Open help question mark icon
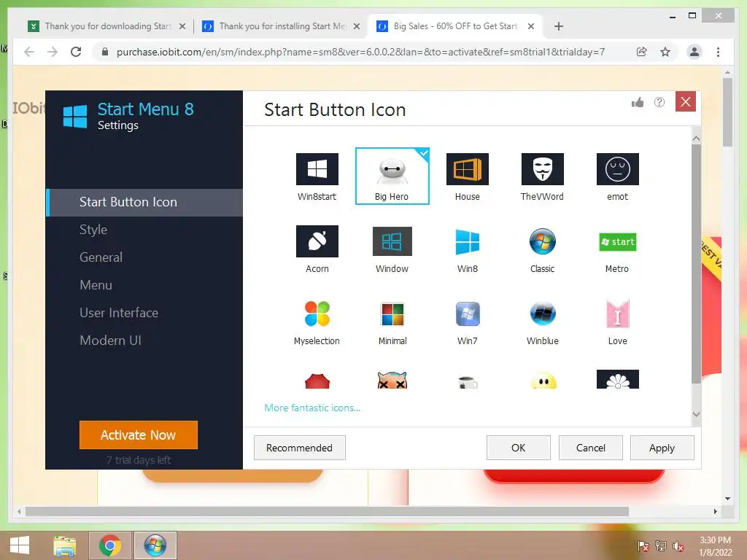This screenshot has width=747, height=560. (x=659, y=102)
